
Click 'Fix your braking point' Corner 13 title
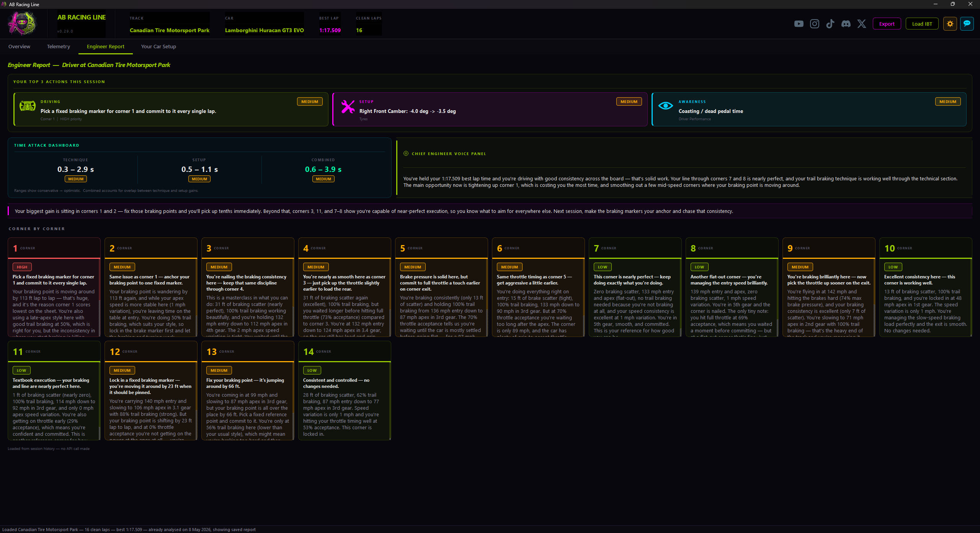[245, 383]
